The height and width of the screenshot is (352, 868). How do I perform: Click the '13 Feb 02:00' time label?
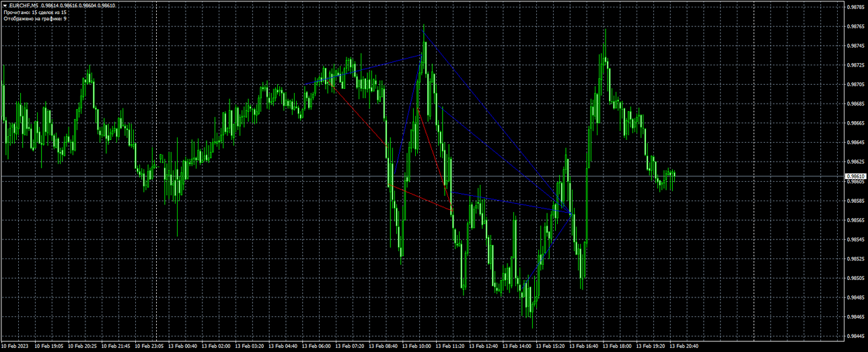pos(215,346)
